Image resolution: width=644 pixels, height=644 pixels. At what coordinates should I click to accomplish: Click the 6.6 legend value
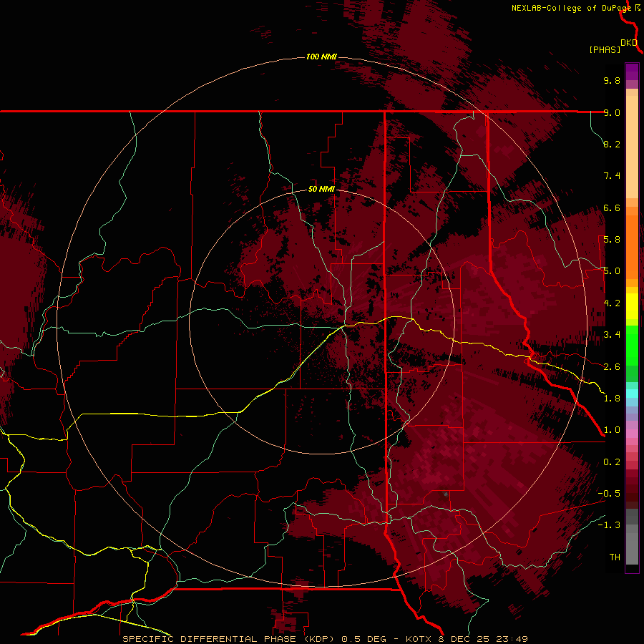coord(612,208)
